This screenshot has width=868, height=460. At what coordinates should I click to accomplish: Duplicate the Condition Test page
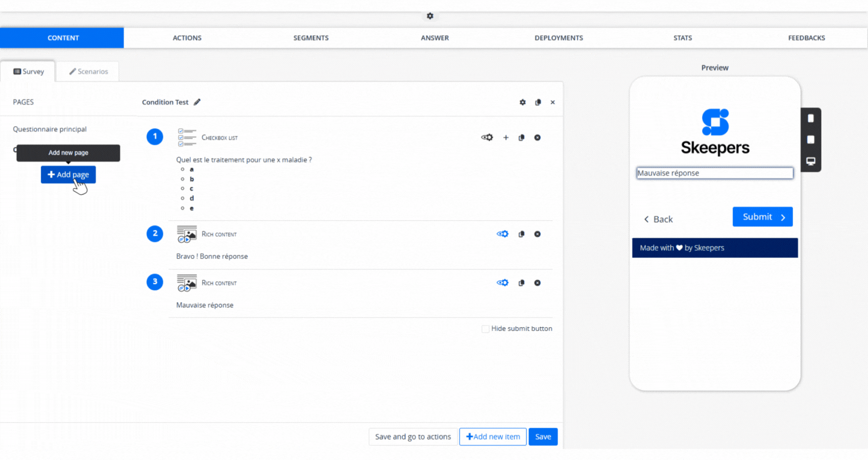coord(538,102)
